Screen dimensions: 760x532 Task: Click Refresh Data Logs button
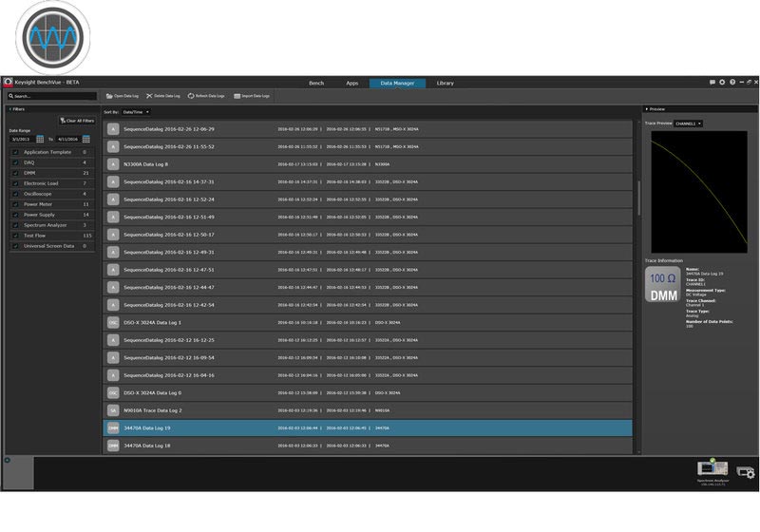point(206,96)
